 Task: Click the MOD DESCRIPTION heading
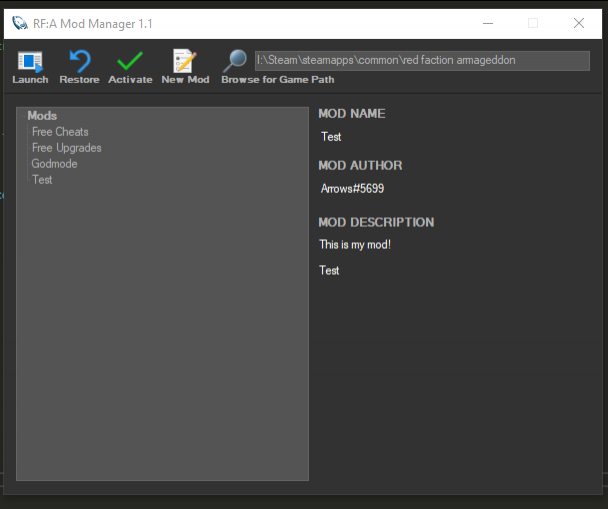click(376, 222)
